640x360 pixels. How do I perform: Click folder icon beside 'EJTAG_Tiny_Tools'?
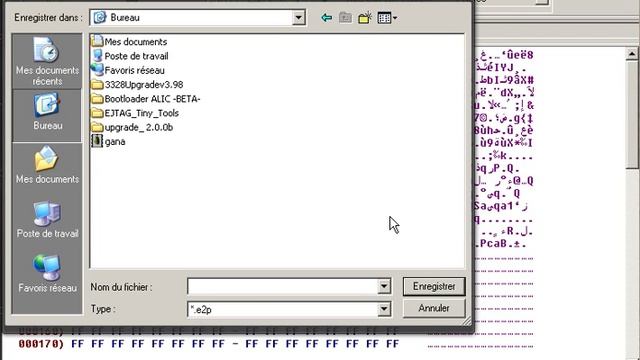(97, 113)
